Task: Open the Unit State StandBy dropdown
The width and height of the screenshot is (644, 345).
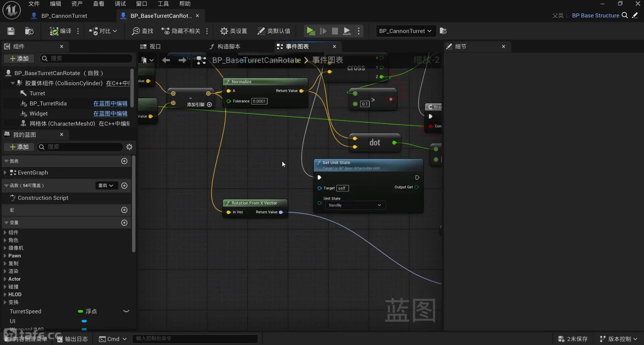Action: tap(355, 205)
